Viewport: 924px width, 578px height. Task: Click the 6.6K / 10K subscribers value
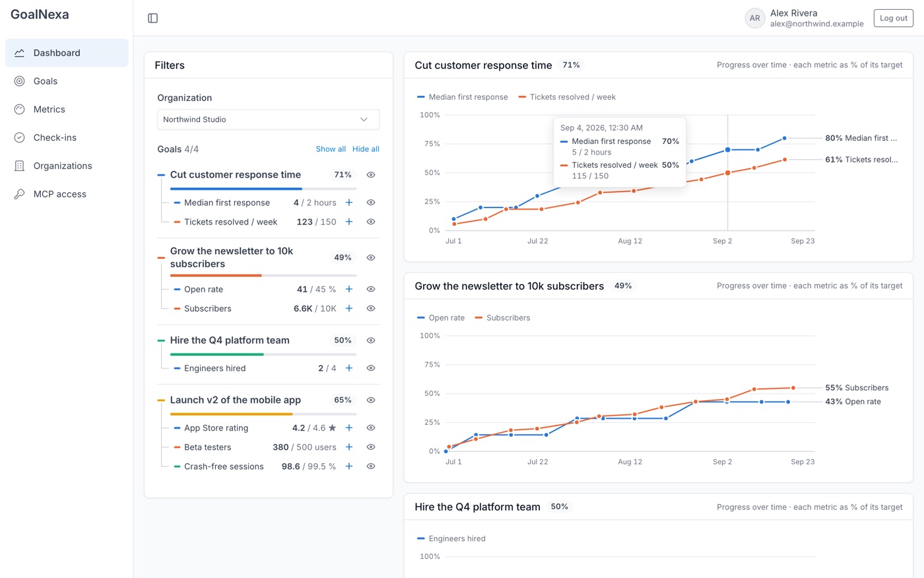tap(315, 308)
